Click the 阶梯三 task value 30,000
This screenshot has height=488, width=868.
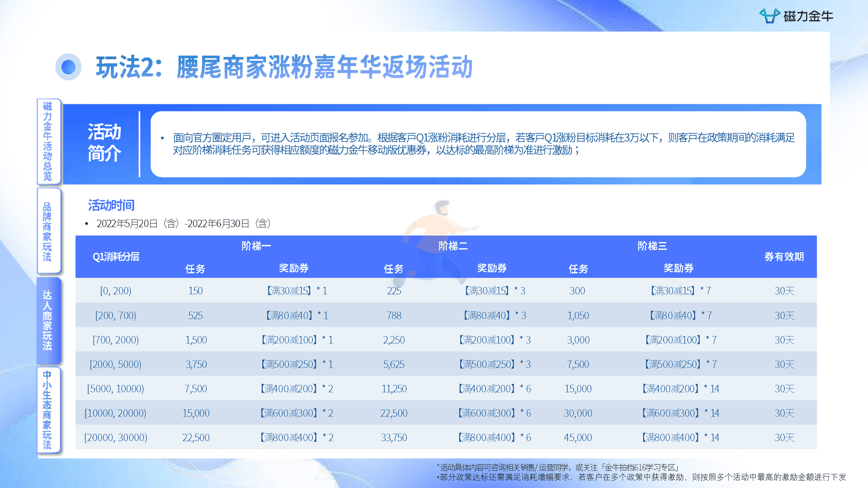(x=578, y=413)
